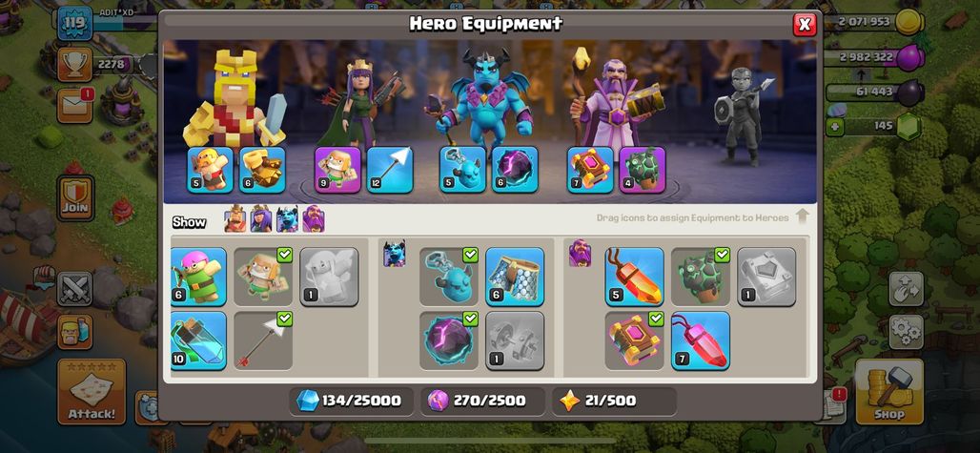
Task: Choose the Invisibility Vial level 10 item
Action: click(x=198, y=340)
